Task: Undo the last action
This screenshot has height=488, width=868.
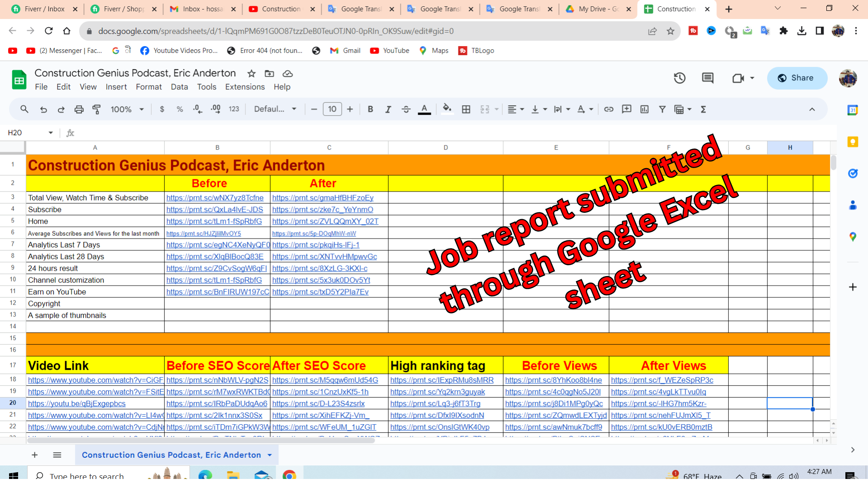Action: click(x=43, y=109)
